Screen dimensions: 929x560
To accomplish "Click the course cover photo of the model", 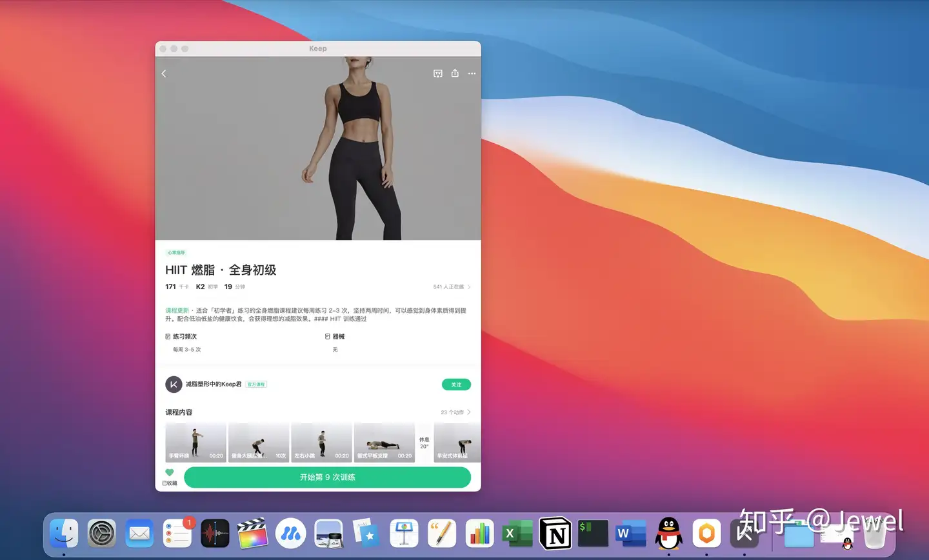I will click(x=318, y=148).
